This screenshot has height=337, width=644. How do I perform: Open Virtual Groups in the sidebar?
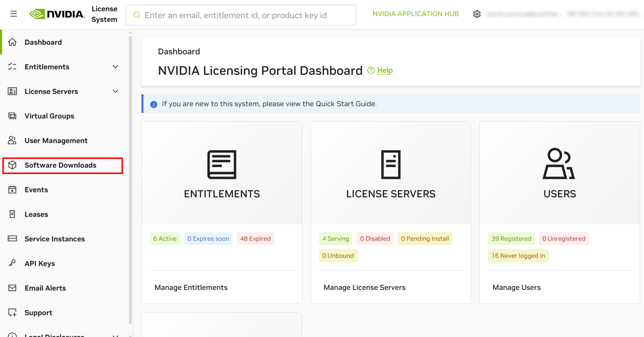coord(49,116)
